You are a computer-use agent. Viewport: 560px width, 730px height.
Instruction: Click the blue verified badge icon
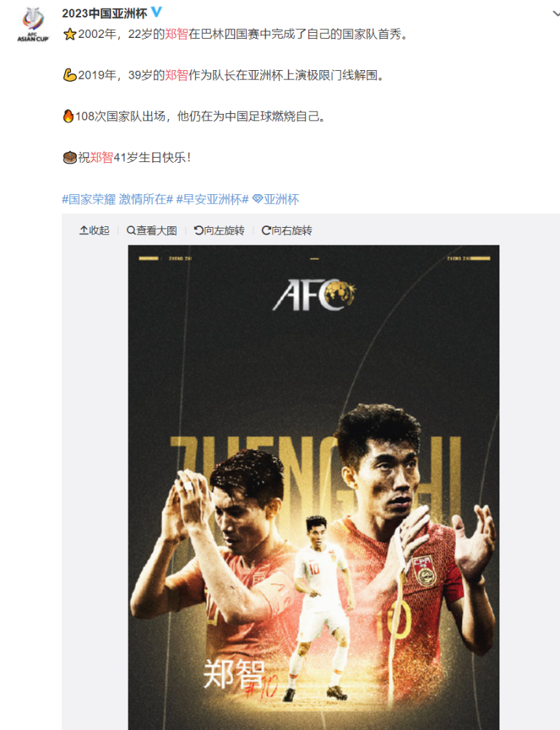coord(156,12)
